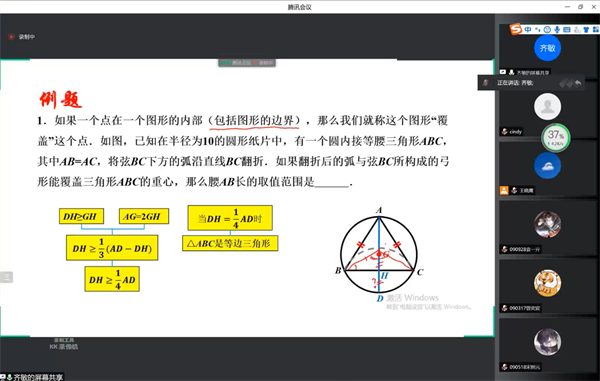The image size is (600, 381).
Task: Click the 当DH = 1/4 AD时 yellow box
Action: (x=230, y=218)
